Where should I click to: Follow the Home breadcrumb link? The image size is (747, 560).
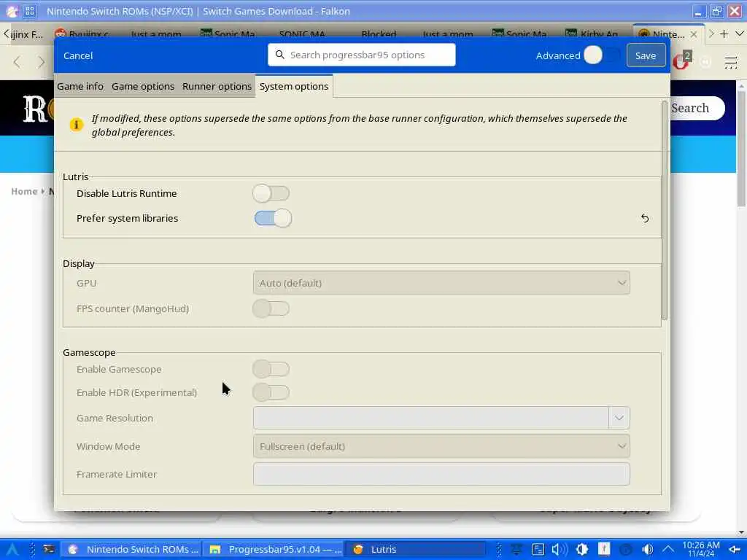coord(24,191)
